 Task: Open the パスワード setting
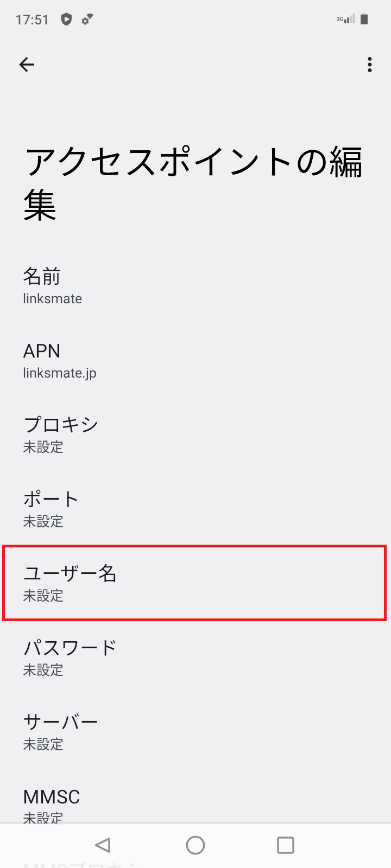[x=195, y=658]
